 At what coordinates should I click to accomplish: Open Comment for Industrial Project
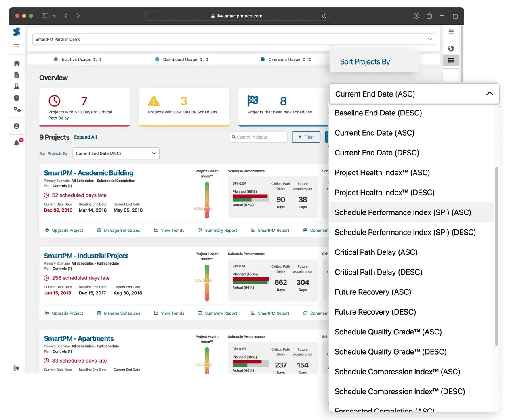(x=315, y=313)
